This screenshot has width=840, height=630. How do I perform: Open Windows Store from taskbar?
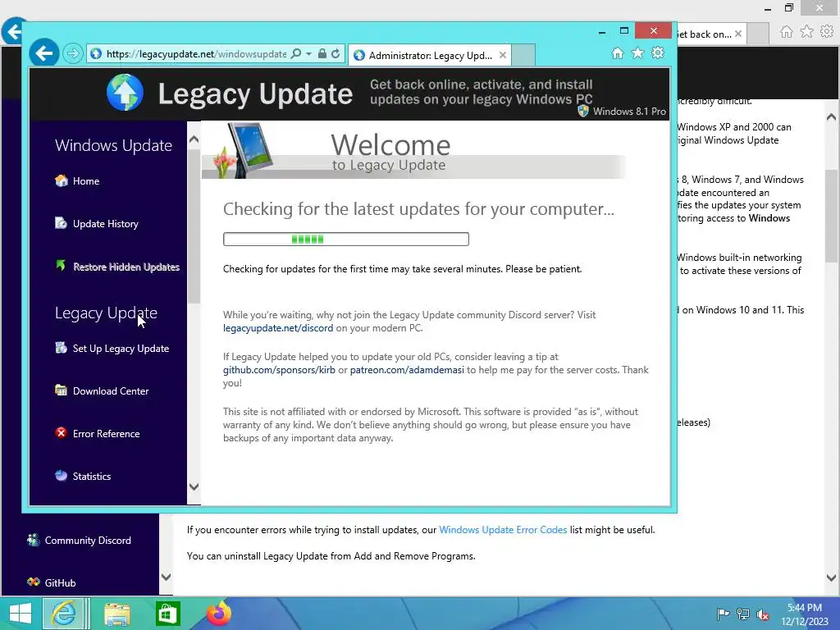click(167, 614)
